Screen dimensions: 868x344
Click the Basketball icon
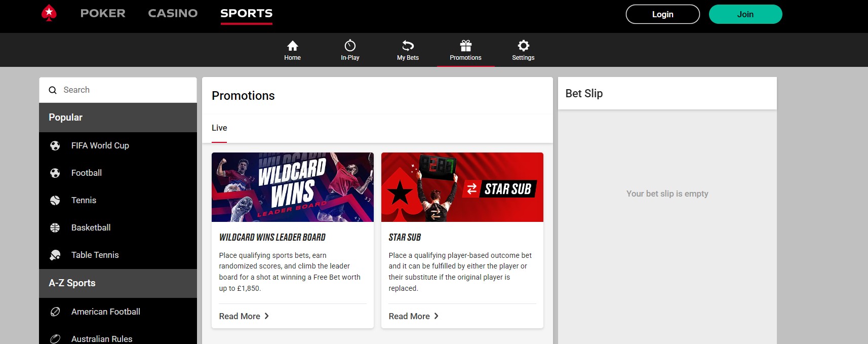tap(55, 228)
